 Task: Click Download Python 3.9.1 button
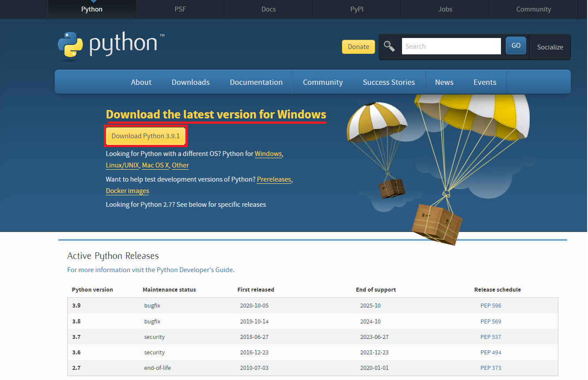146,136
